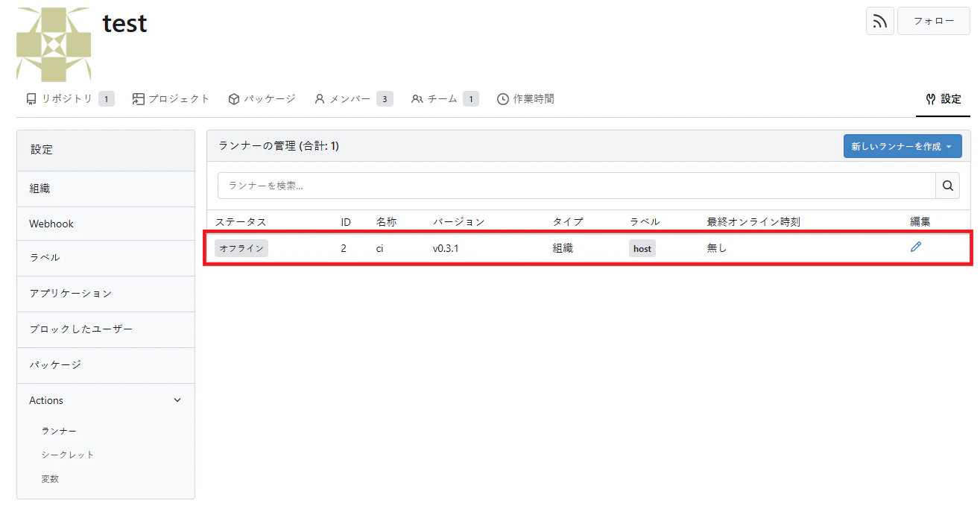Click the search magnifier icon button
Viewport: 980px width, 515px height.
[947, 186]
